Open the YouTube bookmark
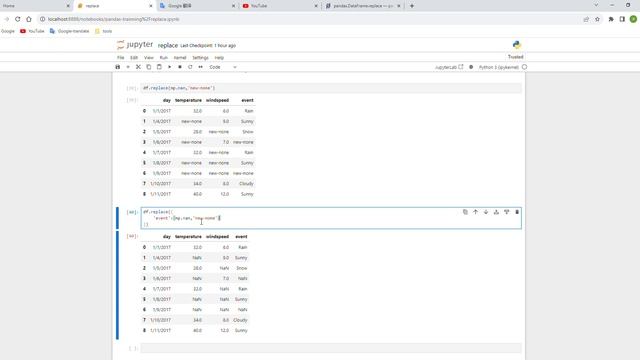 (32, 31)
